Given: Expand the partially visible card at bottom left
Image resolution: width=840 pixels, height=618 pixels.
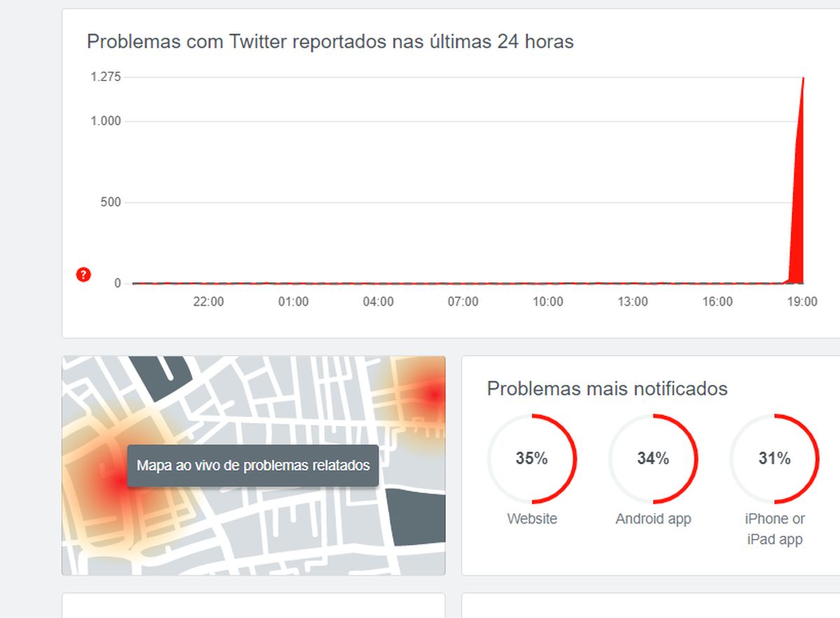Looking at the screenshot, I should point(254,609).
